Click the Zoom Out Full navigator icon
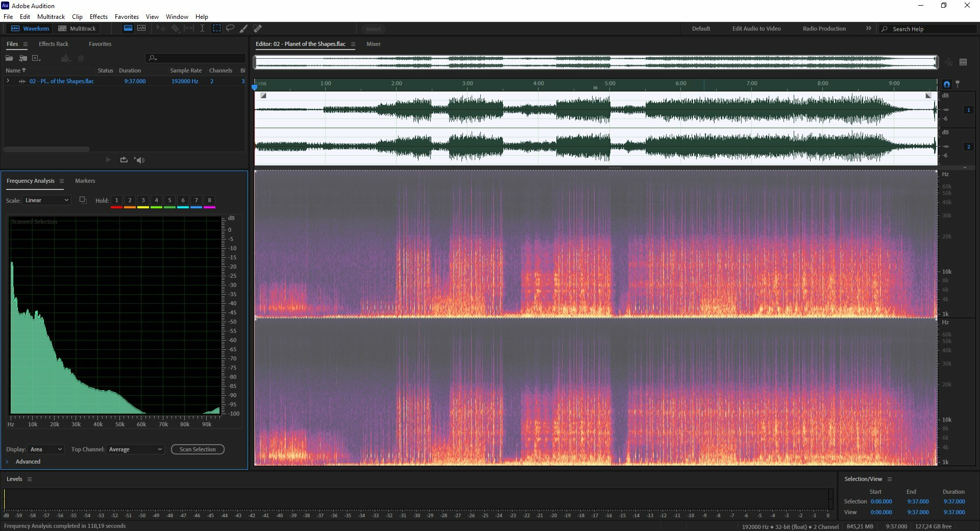 click(948, 62)
